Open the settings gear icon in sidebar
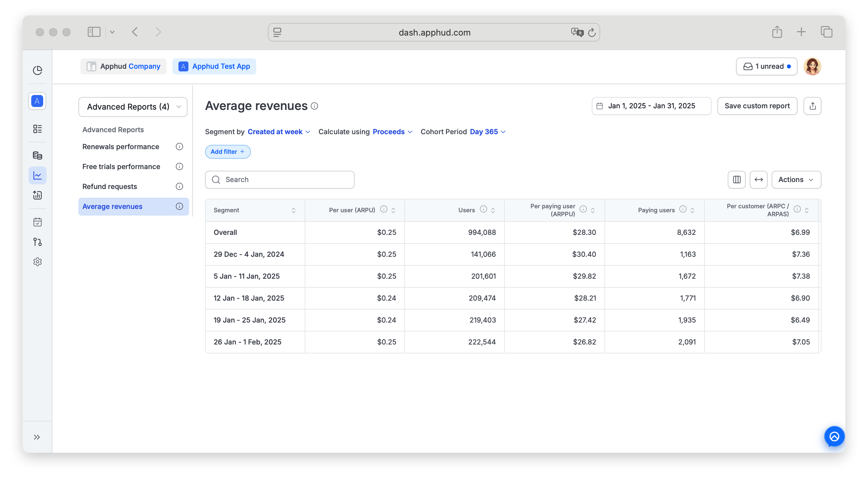 point(38,262)
